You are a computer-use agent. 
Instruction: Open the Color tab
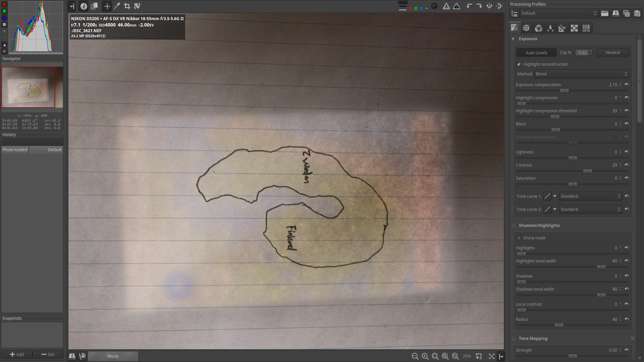tap(538, 28)
